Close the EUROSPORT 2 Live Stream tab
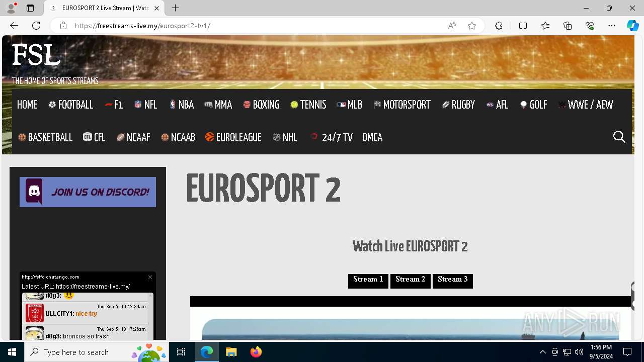This screenshot has width=644, height=362. tap(156, 8)
